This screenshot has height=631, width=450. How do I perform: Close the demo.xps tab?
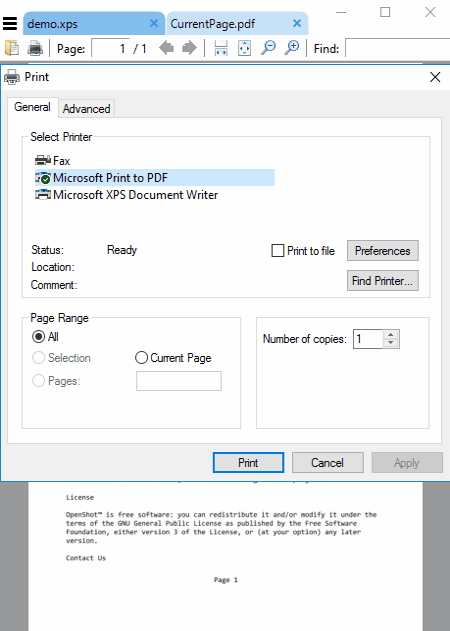tap(154, 23)
